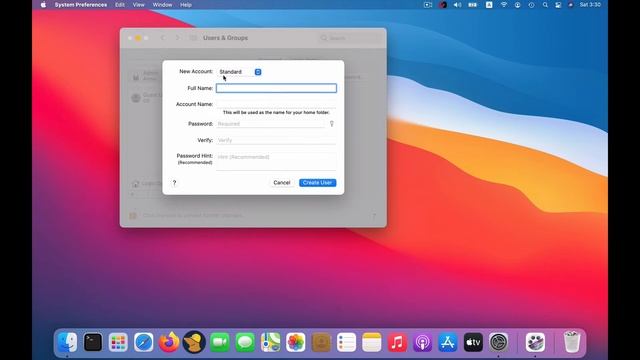This screenshot has width=640, height=360.
Task: Open the New Account type dropdown
Action: tap(240, 72)
